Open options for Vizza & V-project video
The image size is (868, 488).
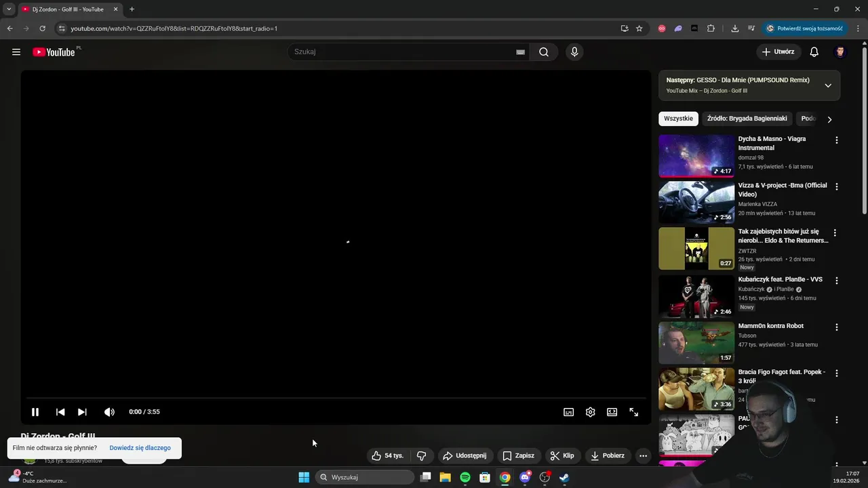click(x=836, y=186)
